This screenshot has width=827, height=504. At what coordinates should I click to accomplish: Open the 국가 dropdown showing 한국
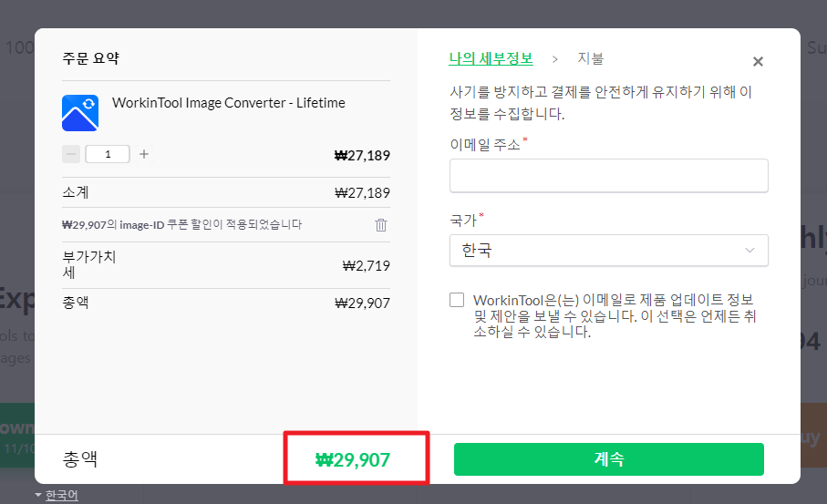tap(609, 251)
